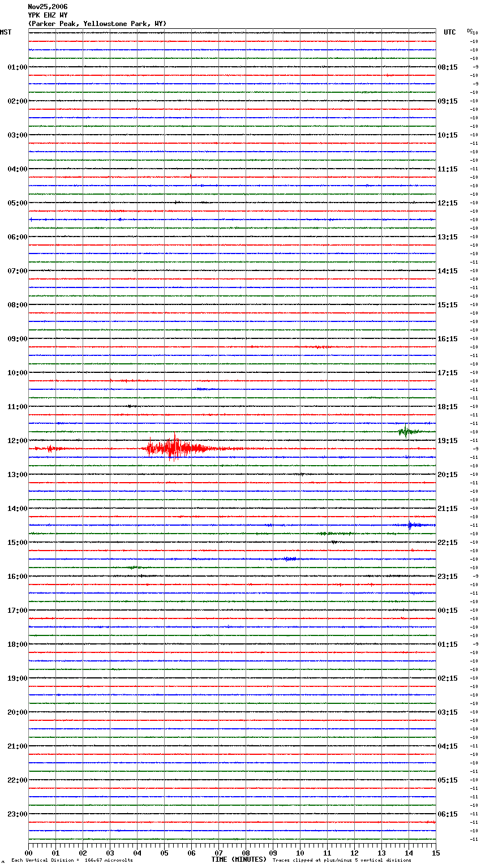The width and height of the screenshot is (481, 868).
Task: Click minute 10 on the bottom axis
Action: tap(300, 853)
